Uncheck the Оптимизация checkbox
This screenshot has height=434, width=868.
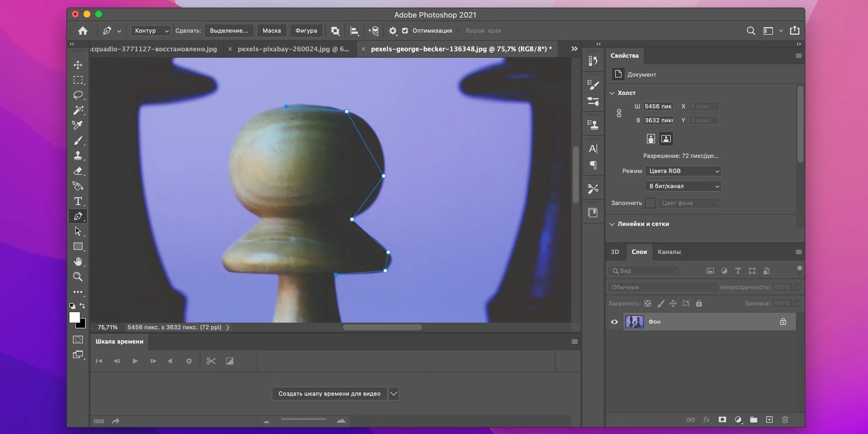coord(405,31)
